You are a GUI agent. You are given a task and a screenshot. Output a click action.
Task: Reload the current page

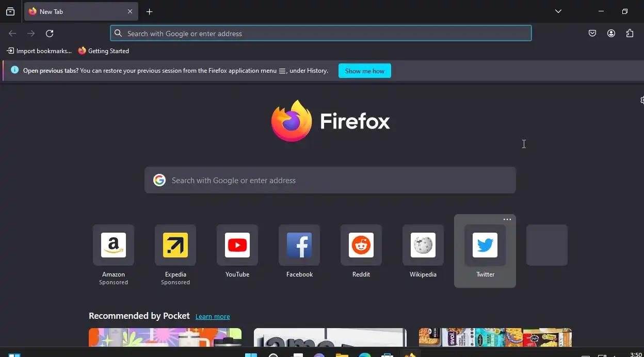tap(50, 34)
